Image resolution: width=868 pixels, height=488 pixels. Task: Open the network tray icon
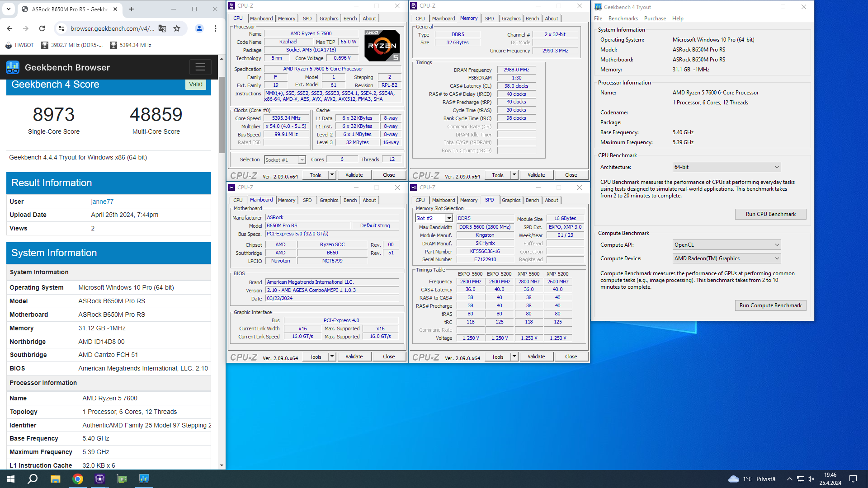click(800, 479)
